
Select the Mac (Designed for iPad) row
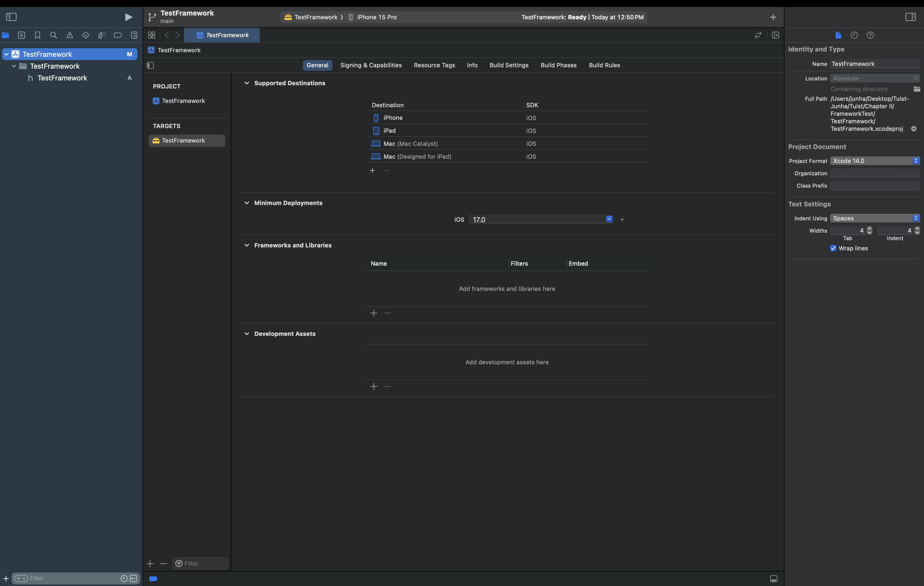point(507,157)
